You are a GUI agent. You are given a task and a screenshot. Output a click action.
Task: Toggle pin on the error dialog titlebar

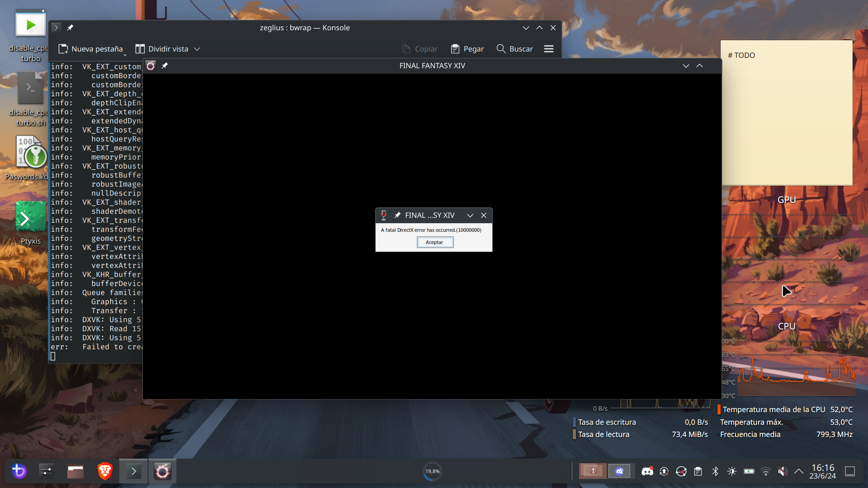(397, 216)
